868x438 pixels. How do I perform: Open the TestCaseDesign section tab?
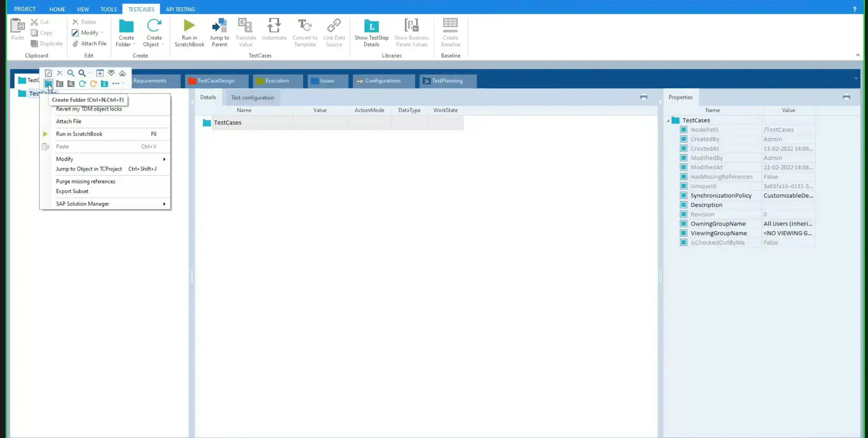tap(216, 81)
